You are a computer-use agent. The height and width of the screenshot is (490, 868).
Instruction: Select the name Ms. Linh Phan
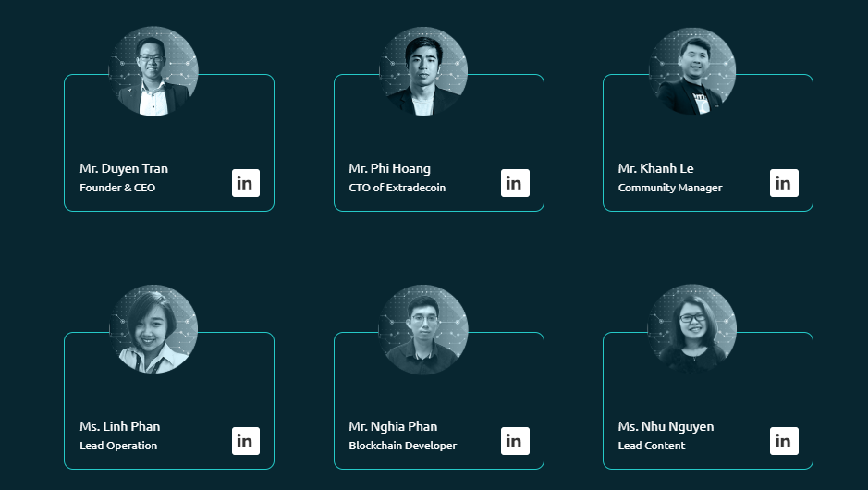(119, 426)
